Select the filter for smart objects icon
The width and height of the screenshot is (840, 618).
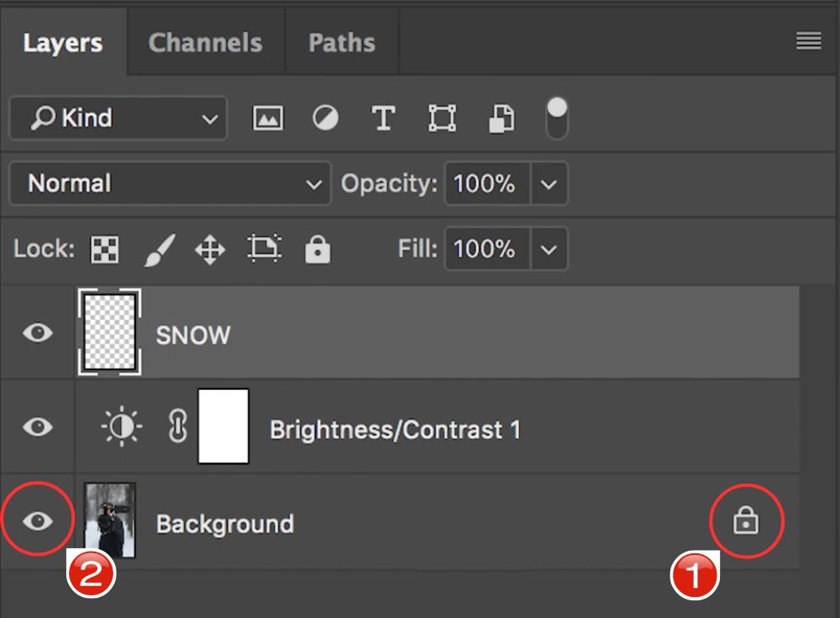click(x=501, y=118)
